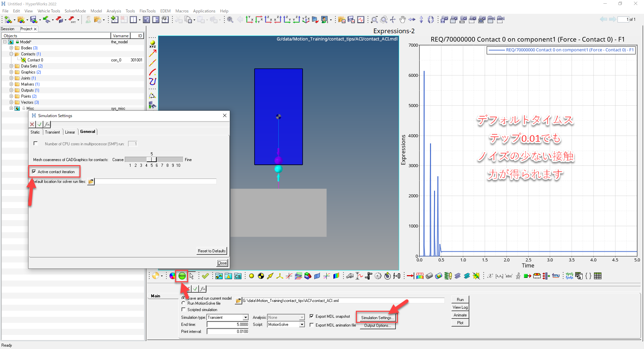Click the green RUN solver icon
Image resolution: width=644 pixels, height=349 pixels.
182,276
